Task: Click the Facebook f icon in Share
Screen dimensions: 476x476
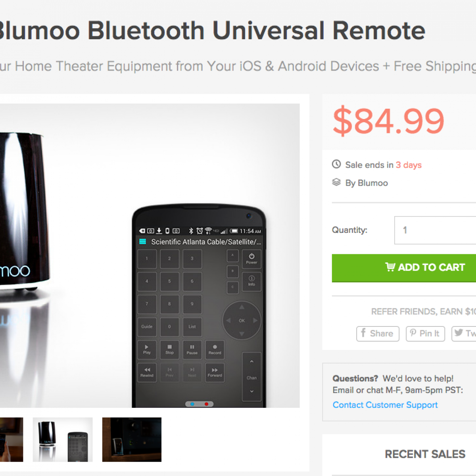Action: pyautogui.click(x=363, y=333)
